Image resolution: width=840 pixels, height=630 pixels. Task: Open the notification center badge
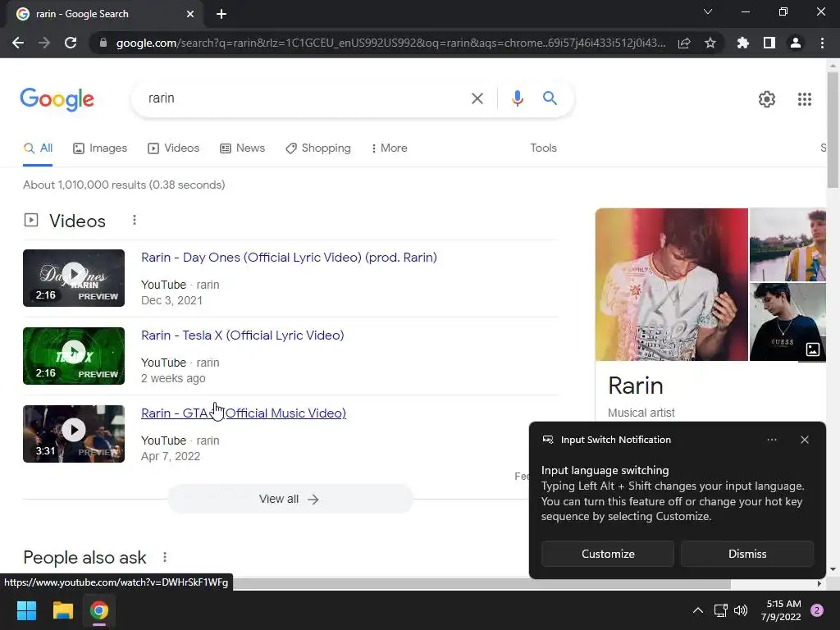pos(817,610)
